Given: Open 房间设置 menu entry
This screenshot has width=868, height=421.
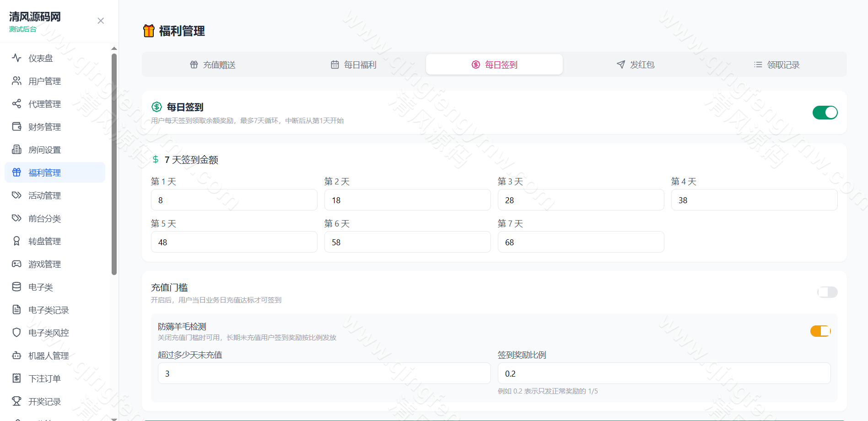Looking at the screenshot, I should tap(55, 150).
